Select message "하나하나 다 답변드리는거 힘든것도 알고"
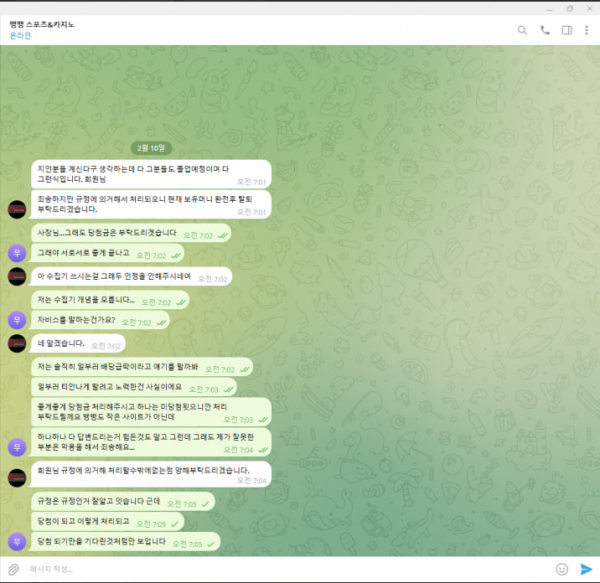The image size is (600, 583). (x=151, y=442)
